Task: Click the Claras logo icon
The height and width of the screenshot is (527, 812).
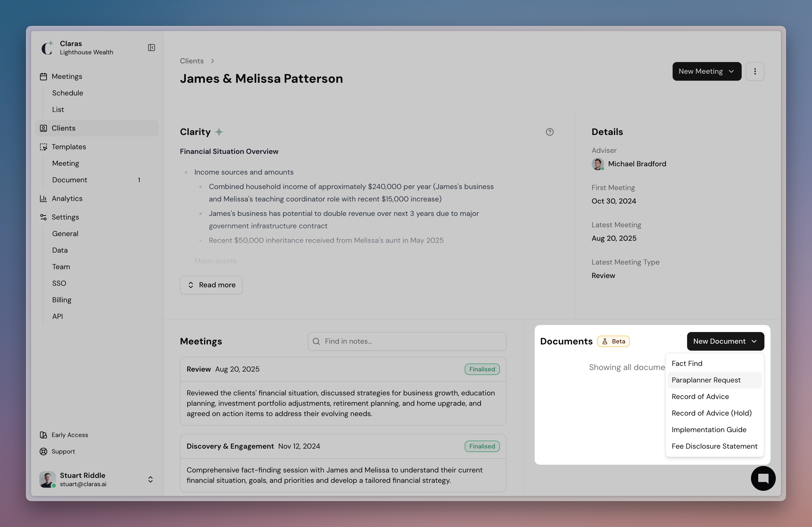Action: [47, 47]
